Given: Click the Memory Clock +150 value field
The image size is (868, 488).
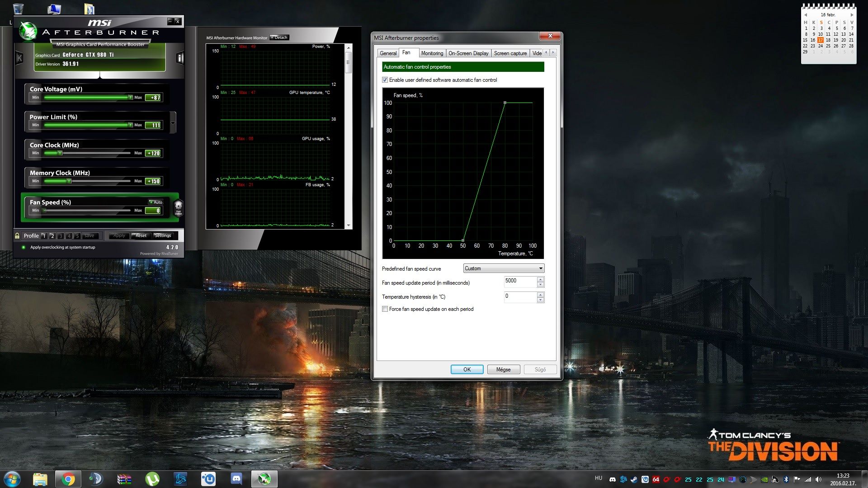Looking at the screenshot, I should 153,181.
